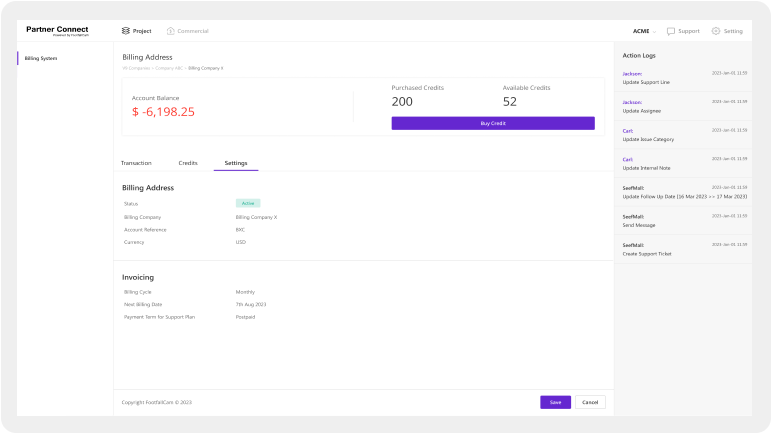This screenshot has width=772, height=434.
Task: Click the Support chat bubble icon
Action: click(x=671, y=31)
